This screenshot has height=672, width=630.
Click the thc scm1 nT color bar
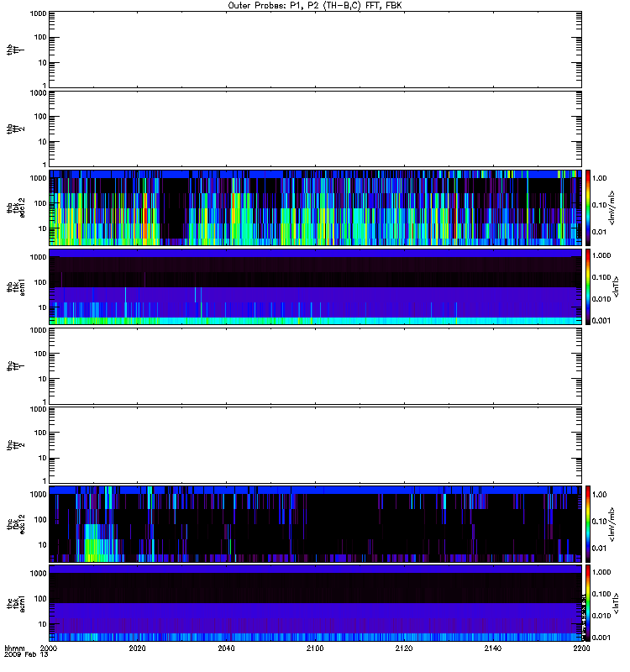point(589,601)
